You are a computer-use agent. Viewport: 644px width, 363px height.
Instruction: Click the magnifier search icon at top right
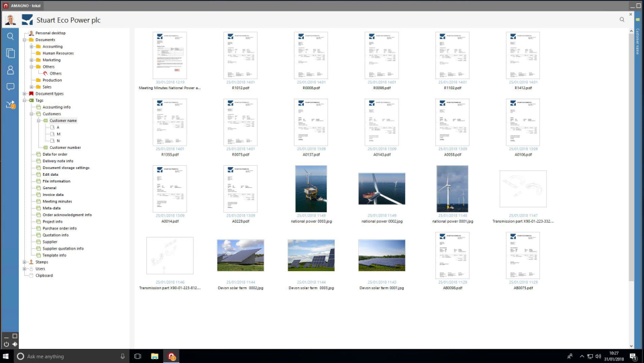[x=622, y=19]
